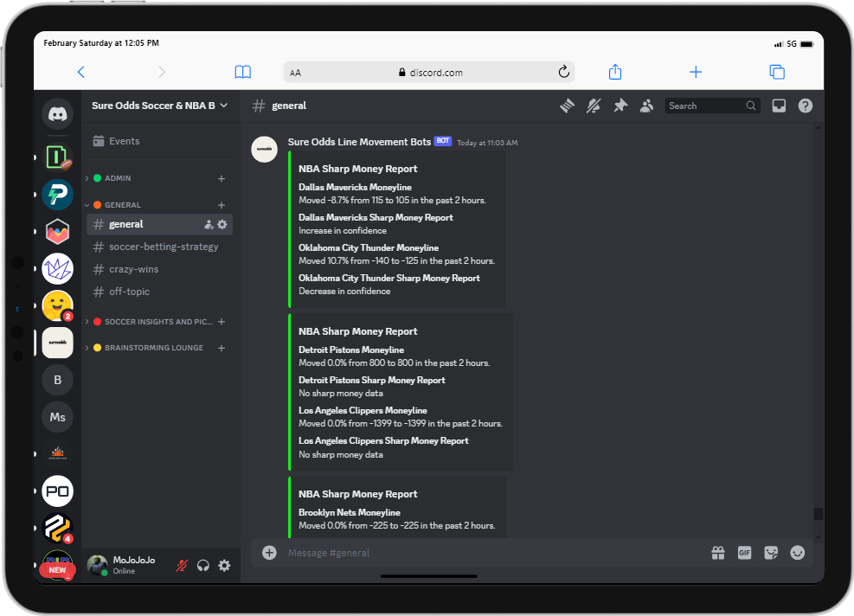Open Events in the channel sidebar
This screenshot has height=616, width=854.
click(159, 141)
